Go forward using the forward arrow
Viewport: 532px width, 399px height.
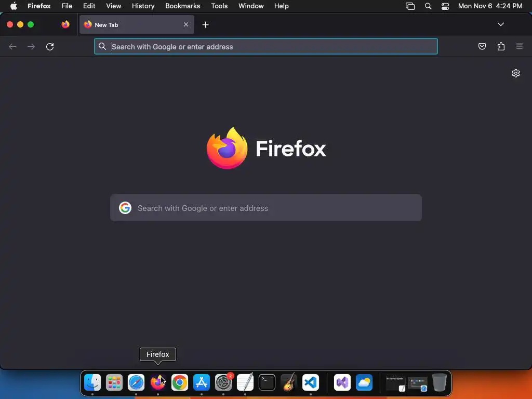31,46
